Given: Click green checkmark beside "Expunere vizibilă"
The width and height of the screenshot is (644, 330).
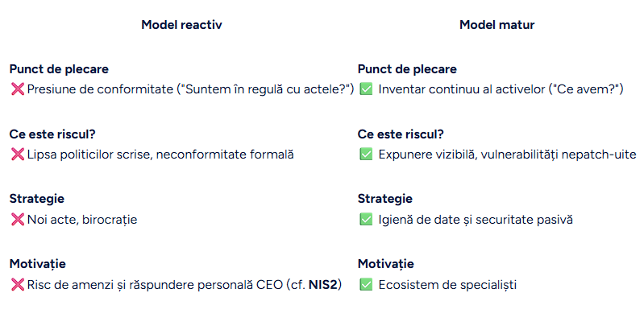Looking at the screenshot, I should [366, 155].
